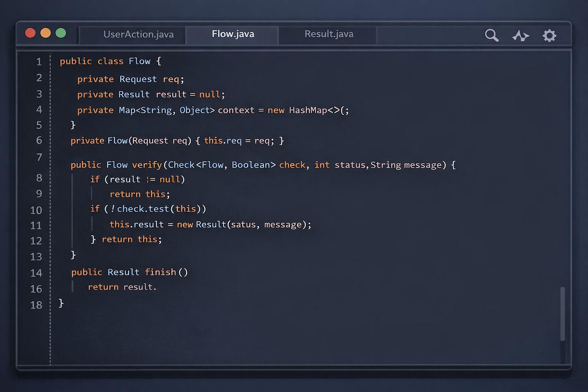The width and height of the screenshot is (588, 392).
Task: Click the green maximize window button
Action: [x=61, y=33]
